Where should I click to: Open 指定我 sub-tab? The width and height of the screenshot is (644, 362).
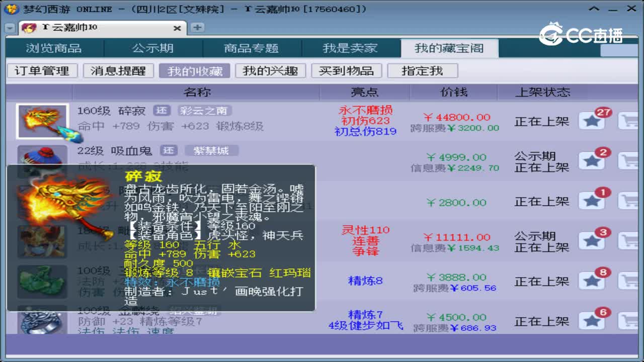pos(423,71)
